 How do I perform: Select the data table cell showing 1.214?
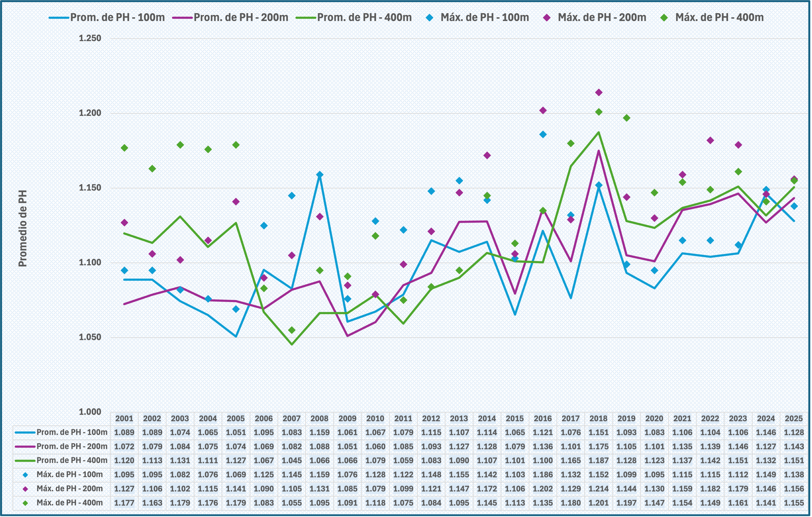(x=599, y=489)
